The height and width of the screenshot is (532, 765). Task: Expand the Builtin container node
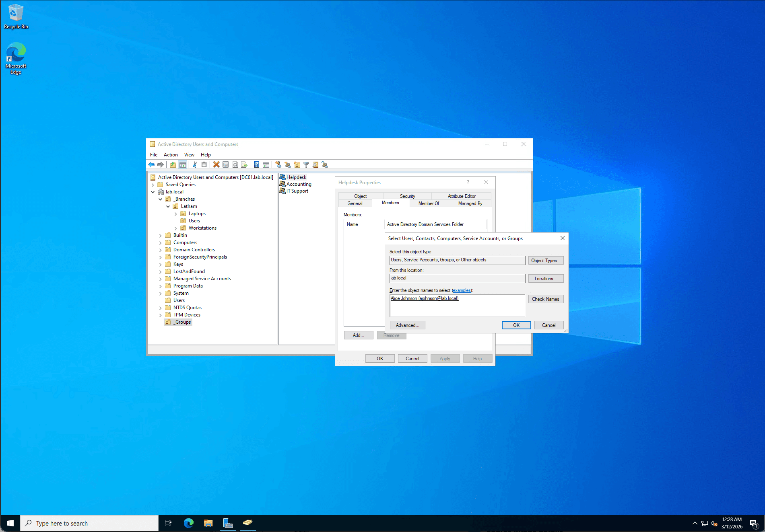click(x=161, y=236)
